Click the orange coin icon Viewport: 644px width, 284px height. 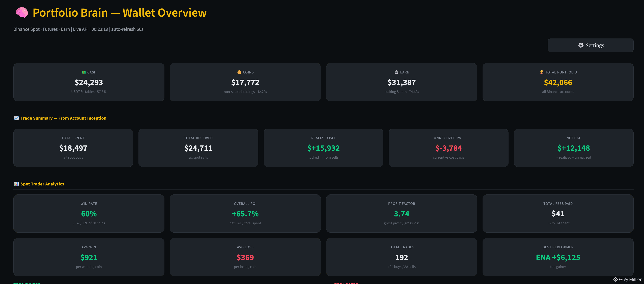(x=239, y=72)
